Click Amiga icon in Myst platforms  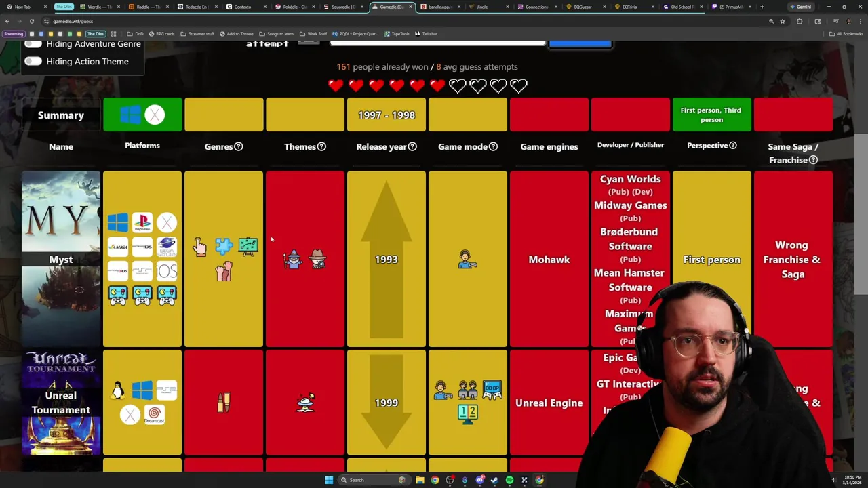[118, 247]
